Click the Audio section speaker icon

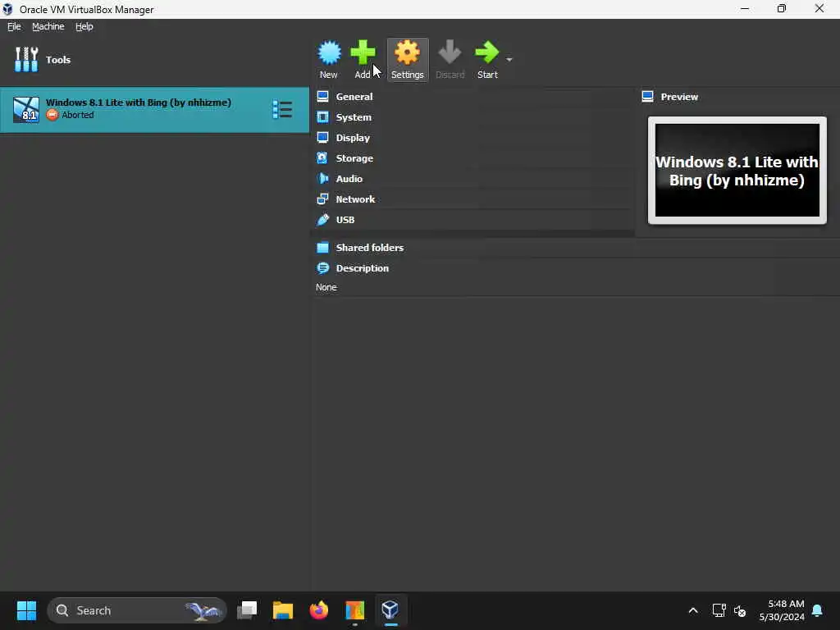[x=322, y=178]
